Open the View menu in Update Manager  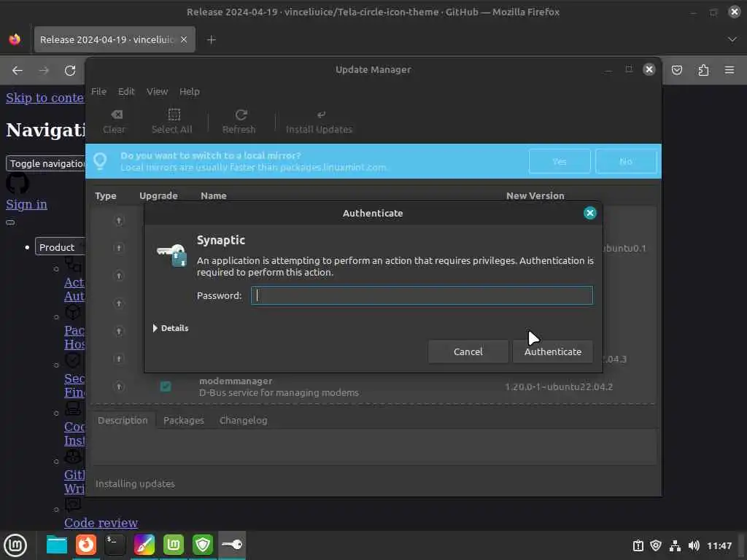[158, 91]
